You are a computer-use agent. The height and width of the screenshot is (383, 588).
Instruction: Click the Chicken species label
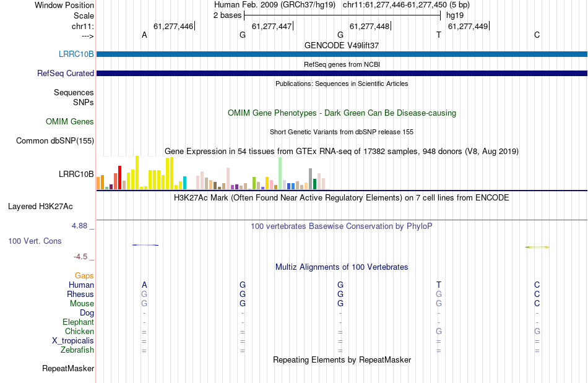click(79, 331)
